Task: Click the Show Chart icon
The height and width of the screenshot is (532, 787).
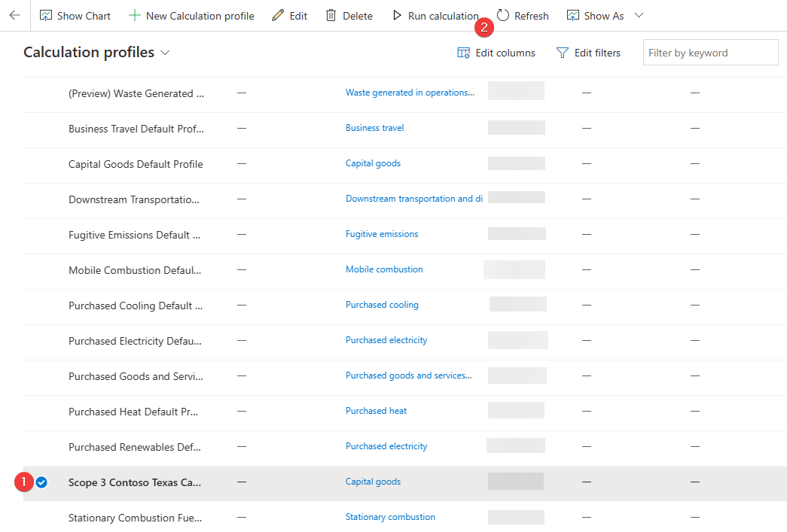Action: (46, 15)
